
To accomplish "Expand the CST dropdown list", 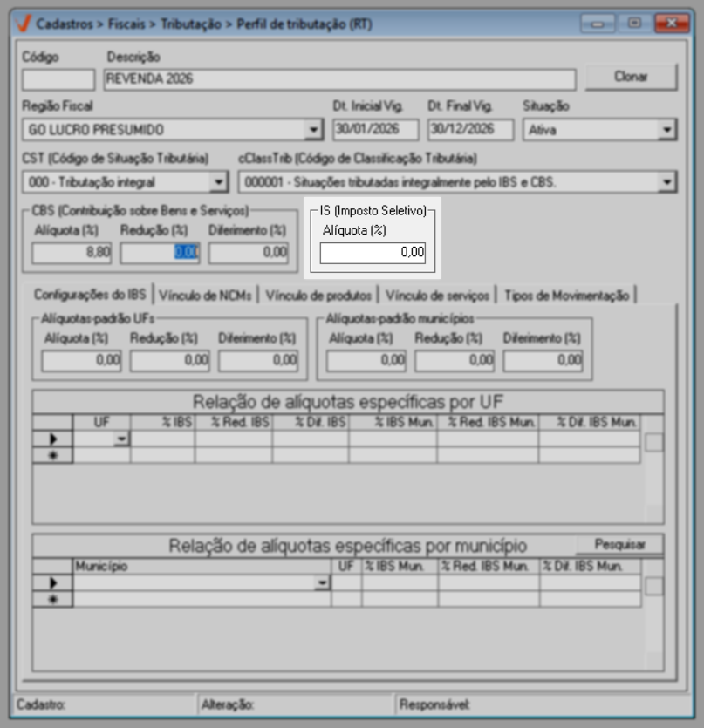I will tap(218, 182).
